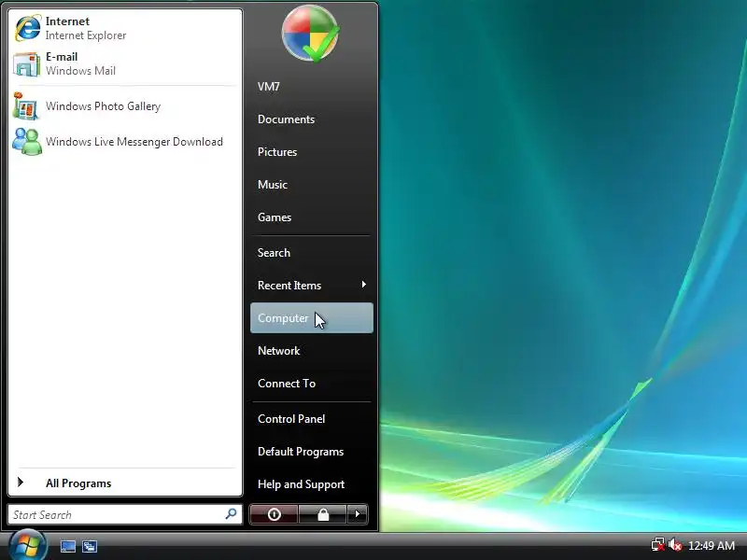Launch Windows Mail E-mail icon
This screenshot has height=560, width=747.
click(x=27, y=63)
